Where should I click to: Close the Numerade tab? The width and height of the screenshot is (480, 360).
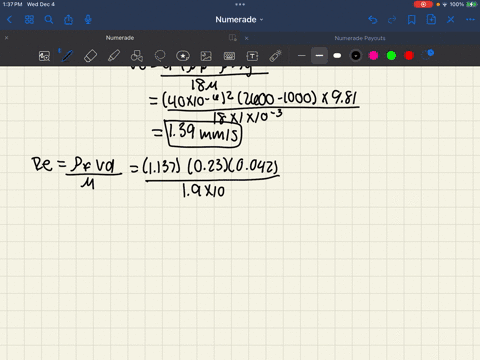[6, 38]
